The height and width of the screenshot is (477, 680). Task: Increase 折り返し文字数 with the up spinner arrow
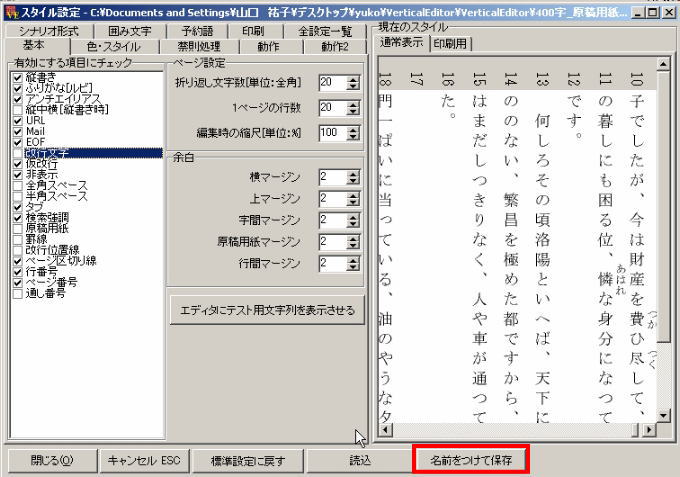[353, 78]
